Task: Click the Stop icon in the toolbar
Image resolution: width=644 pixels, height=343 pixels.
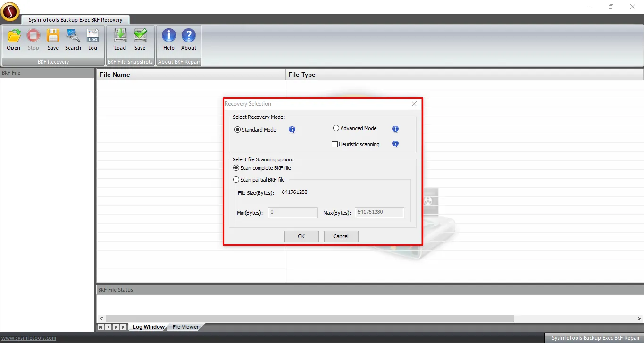Action: coord(33,39)
